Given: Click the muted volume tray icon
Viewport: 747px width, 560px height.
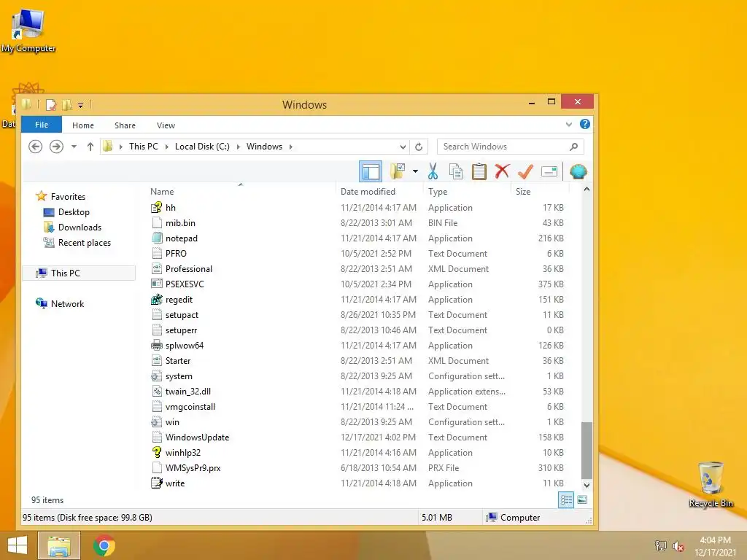Looking at the screenshot, I should tap(678, 546).
